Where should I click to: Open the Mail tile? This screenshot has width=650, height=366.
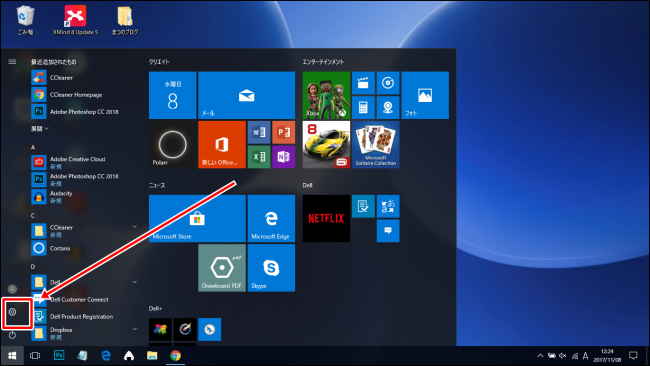point(247,95)
